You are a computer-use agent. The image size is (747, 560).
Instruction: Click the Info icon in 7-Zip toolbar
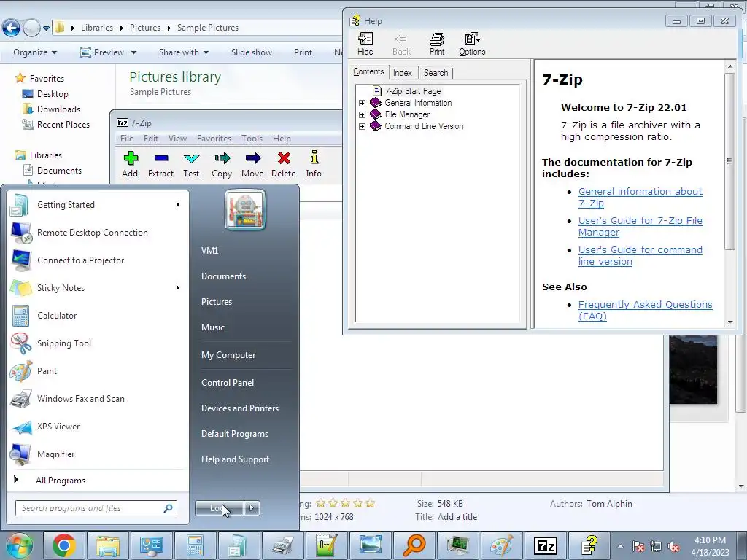point(314,164)
